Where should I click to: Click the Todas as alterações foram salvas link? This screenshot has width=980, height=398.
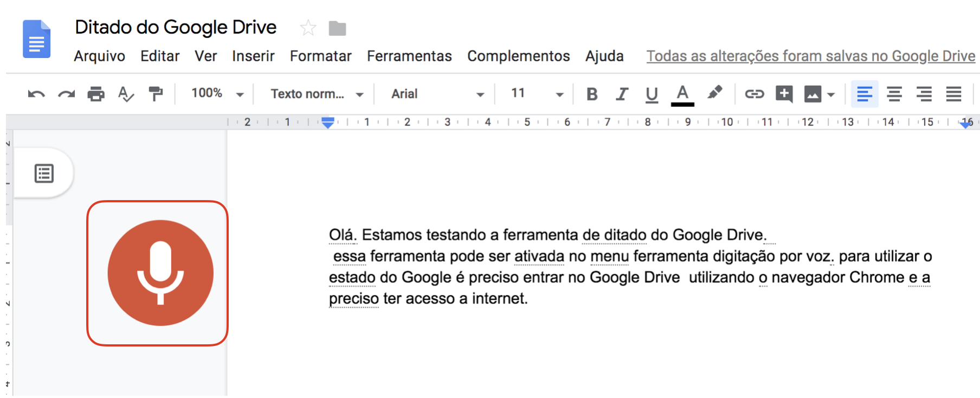coord(811,56)
